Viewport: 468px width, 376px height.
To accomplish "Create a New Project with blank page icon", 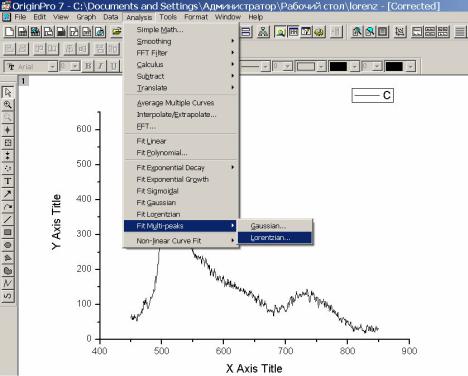I will 9,32.
